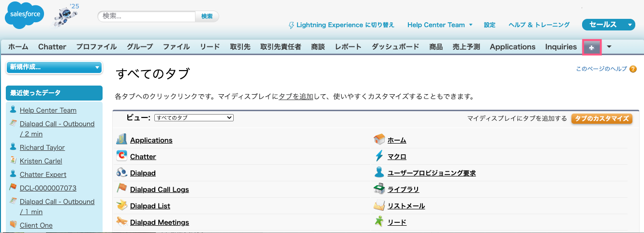Viewport: 644px width, 233px height.
Task: Go to the 取引先 tab
Action: [240, 47]
